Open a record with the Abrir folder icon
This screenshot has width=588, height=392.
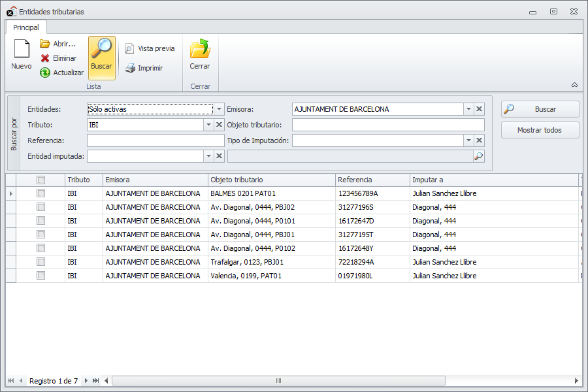click(45, 44)
